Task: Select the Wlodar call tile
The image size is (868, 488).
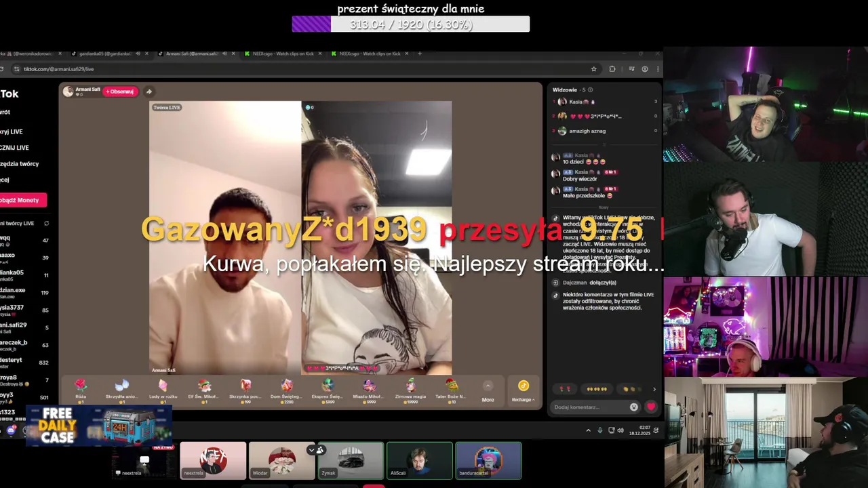Action: 281,461
